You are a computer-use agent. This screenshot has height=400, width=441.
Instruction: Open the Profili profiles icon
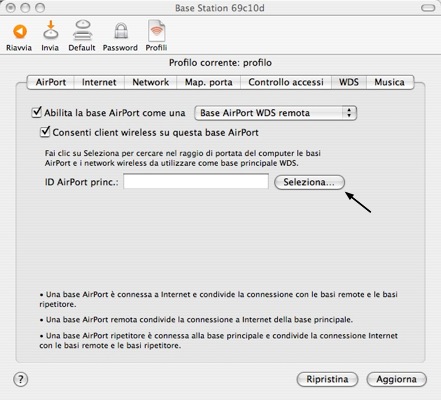[156, 30]
